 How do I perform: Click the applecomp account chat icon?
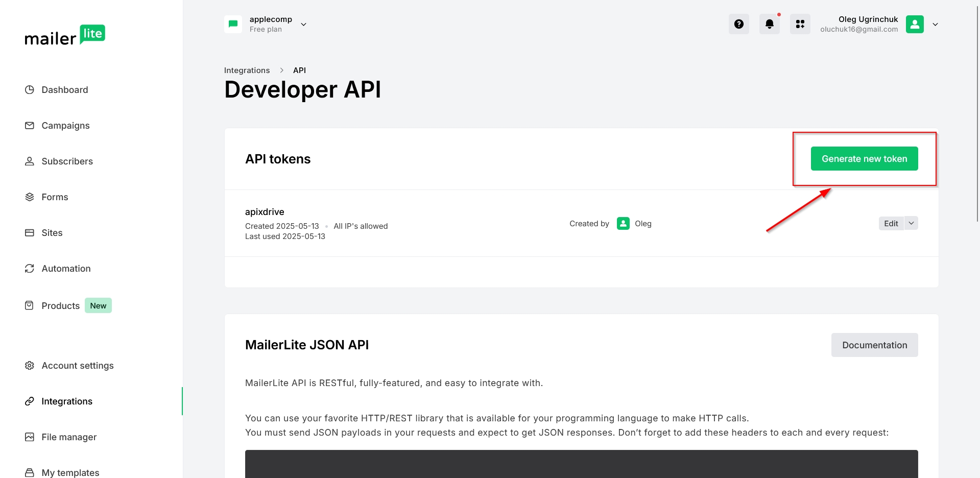(233, 24)
